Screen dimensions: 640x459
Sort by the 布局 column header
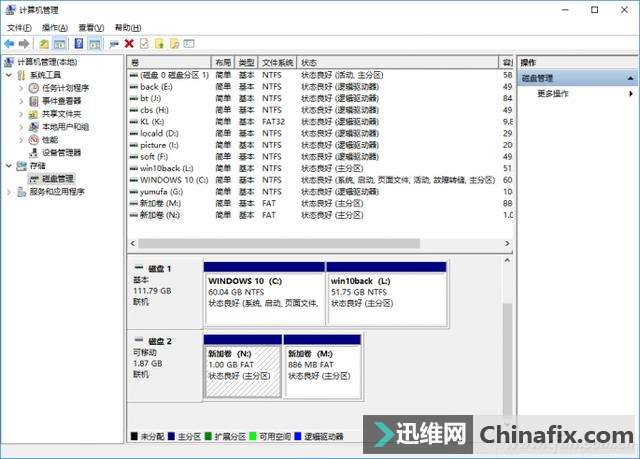[223, 62]
